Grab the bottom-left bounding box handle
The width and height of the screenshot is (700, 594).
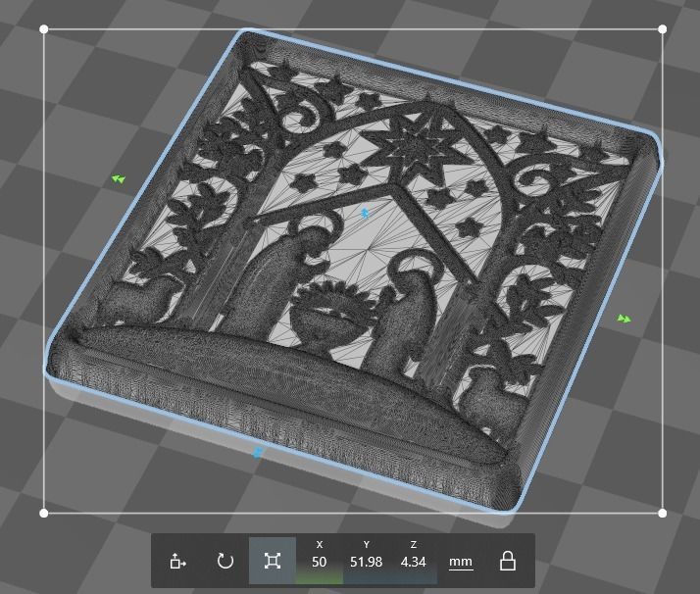coord(44,514)
